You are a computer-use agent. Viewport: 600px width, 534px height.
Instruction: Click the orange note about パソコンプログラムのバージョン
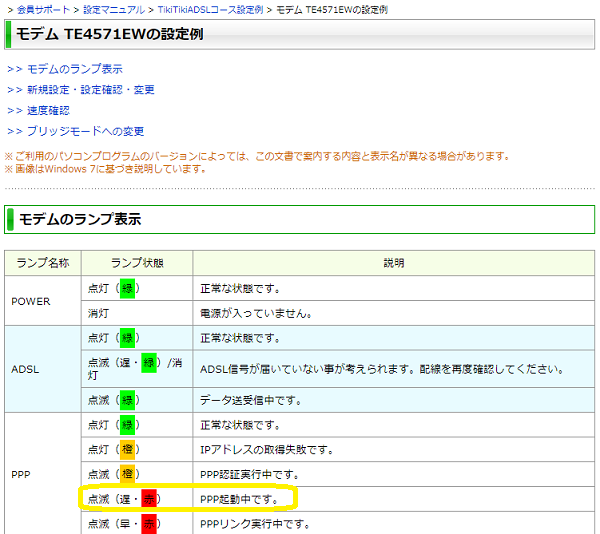[257, 156]
